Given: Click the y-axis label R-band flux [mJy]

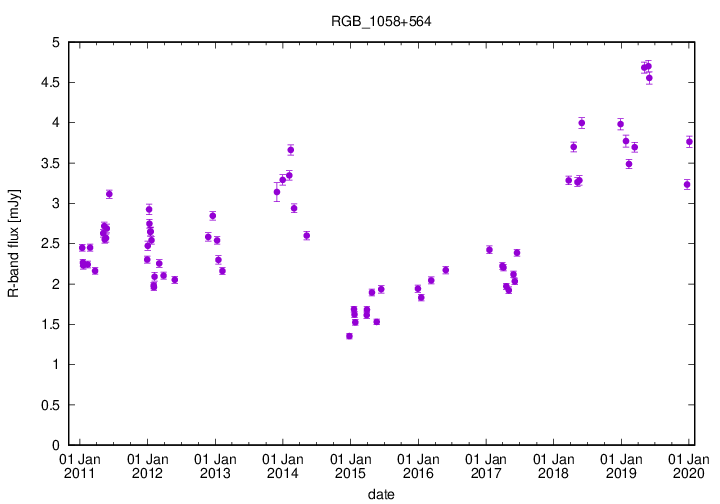Looking at the screenshot, I should 13,243.
